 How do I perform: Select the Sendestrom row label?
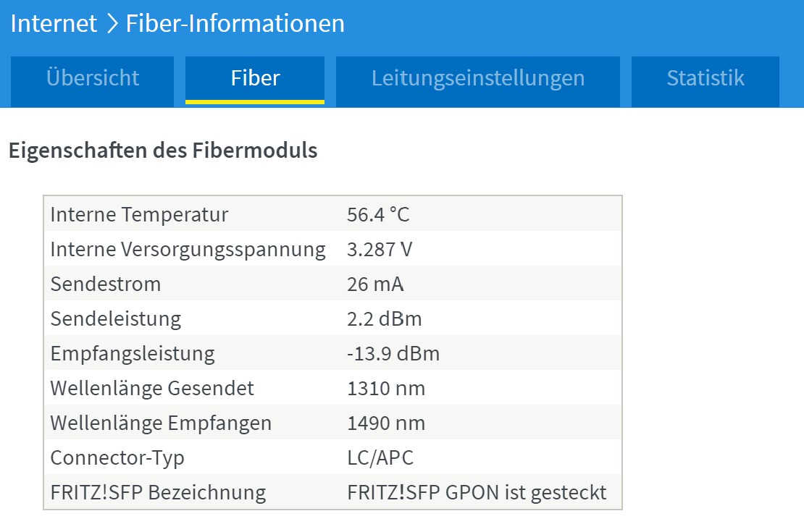106,284
